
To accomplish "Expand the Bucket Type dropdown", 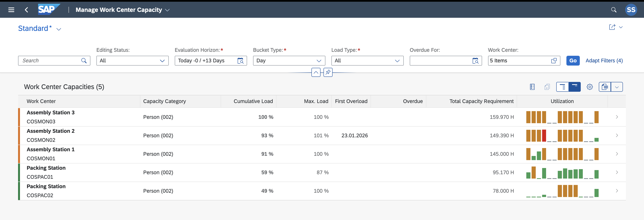I will (319, 61).
